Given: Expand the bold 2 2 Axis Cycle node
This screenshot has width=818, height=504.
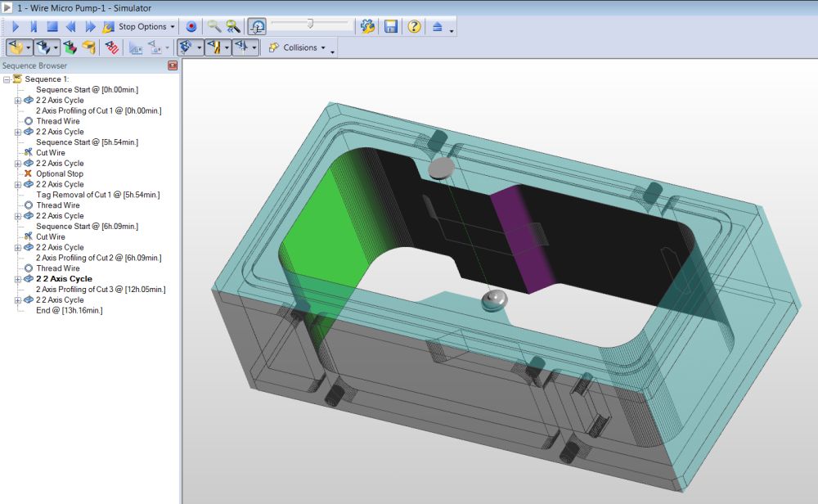Looking at the screenshot, I should [x=18, y=279].
